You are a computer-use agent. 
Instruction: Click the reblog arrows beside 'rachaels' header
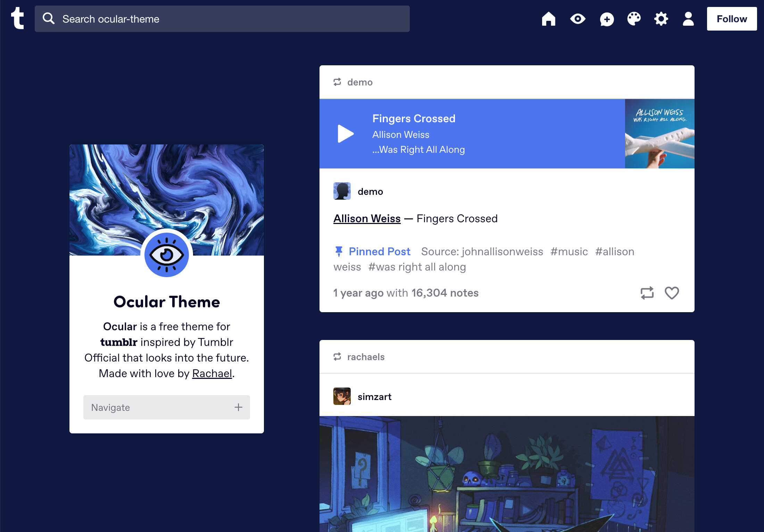click(x=337, y=357)
